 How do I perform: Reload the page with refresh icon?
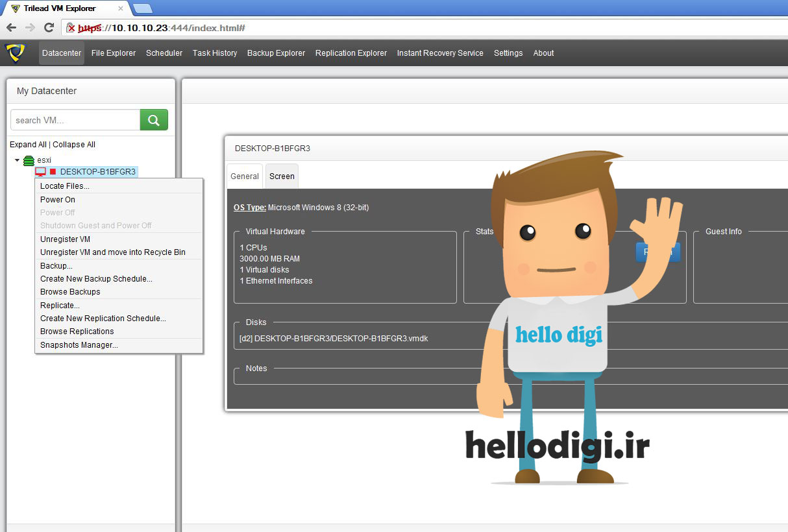[49, 28]
